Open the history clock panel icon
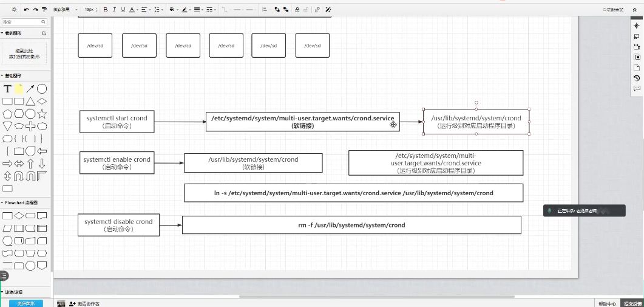644x307 pixels. [637, 78]
